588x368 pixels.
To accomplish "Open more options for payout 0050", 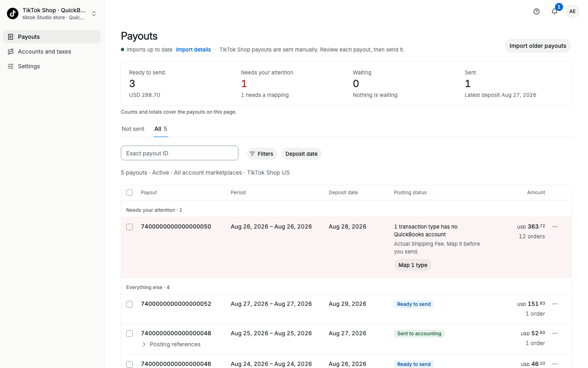I will coord(555,227).
